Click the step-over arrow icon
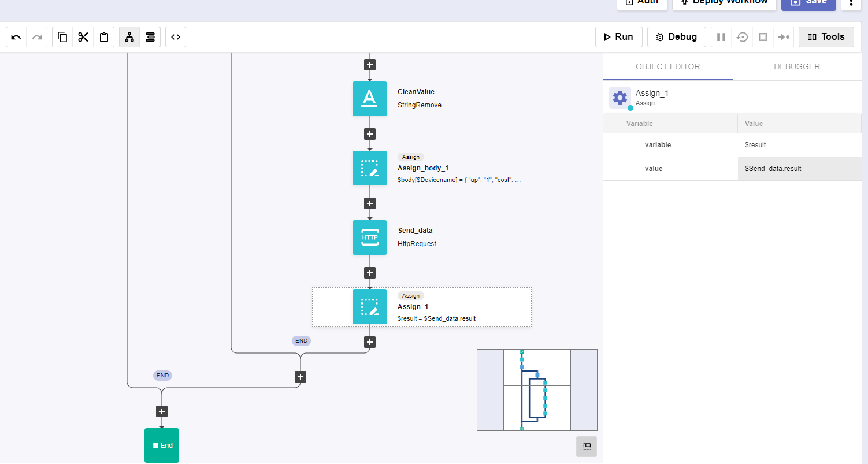This screenshot has height=464, width=868. (x=784, y=37)
